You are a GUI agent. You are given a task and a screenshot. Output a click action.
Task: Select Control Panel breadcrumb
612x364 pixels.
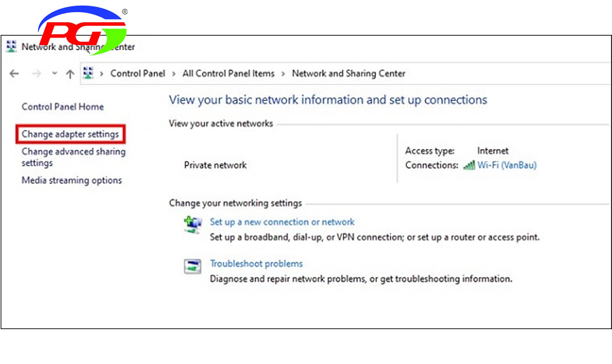click(x=138, y=74)
